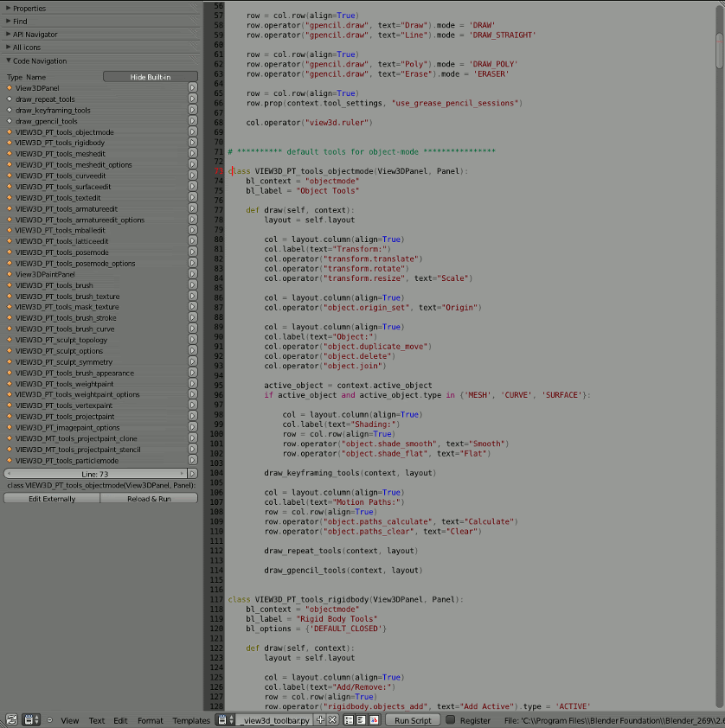
Task: Toggle line numbers display
Action: (349, 720)
